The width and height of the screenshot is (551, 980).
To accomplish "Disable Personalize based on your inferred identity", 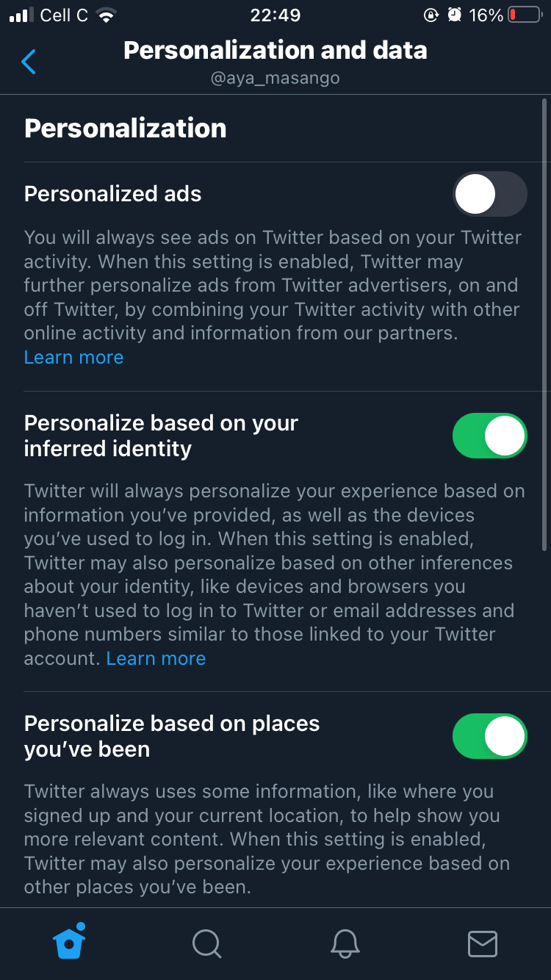I will (489, 435).
